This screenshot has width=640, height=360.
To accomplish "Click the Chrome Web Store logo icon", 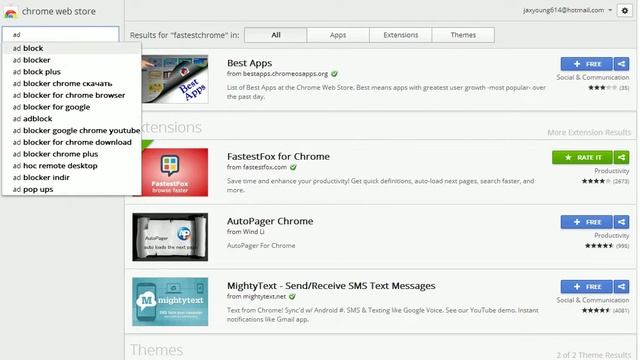I will (11, 13).
